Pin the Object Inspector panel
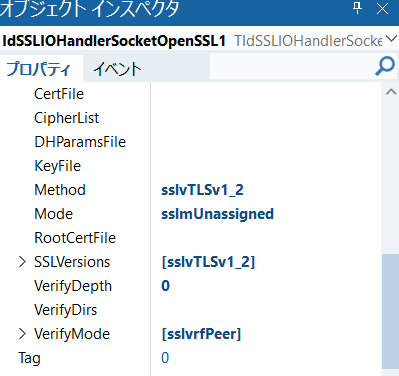399x376 pixels. (358, 8)
